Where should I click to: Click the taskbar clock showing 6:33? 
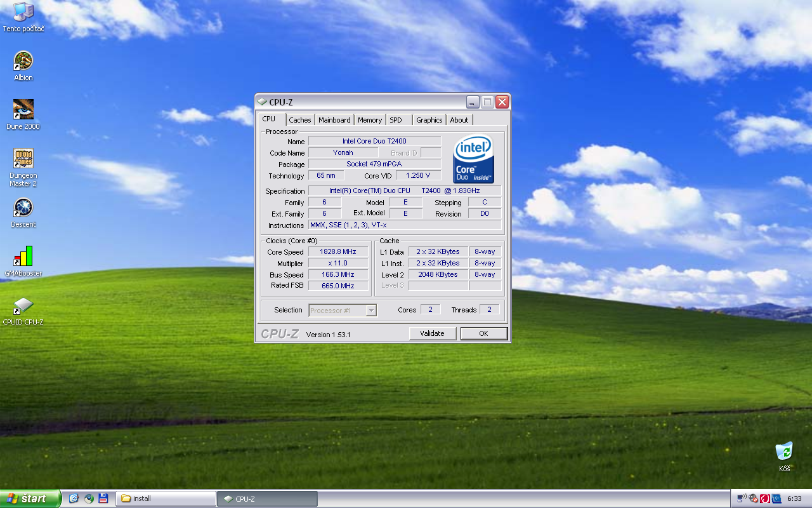click(794, 498)
